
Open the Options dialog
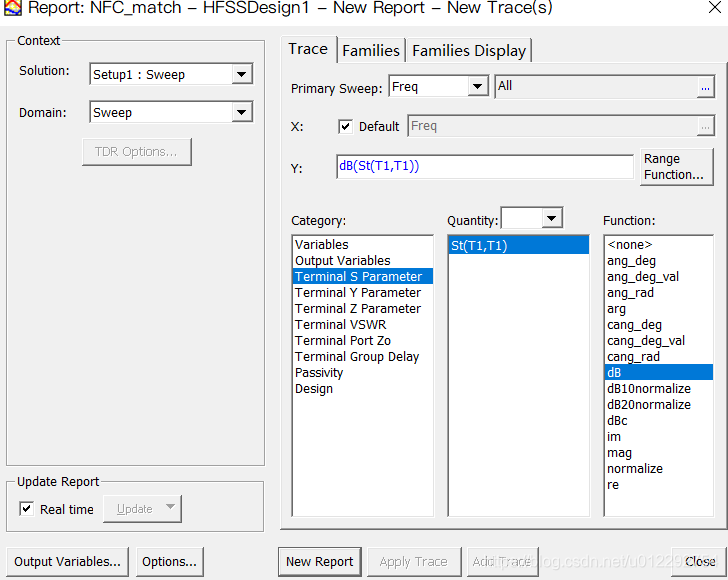tap(169, 562)
